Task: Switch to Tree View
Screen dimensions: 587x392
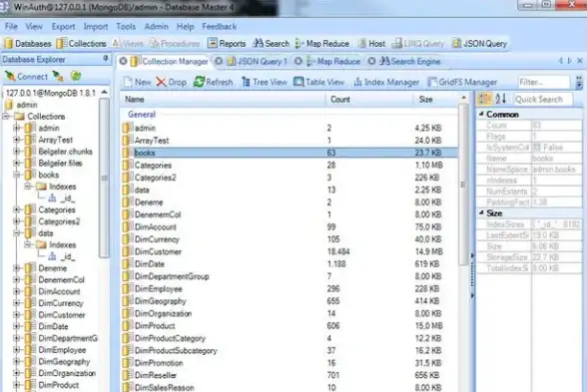Action: 265,82
